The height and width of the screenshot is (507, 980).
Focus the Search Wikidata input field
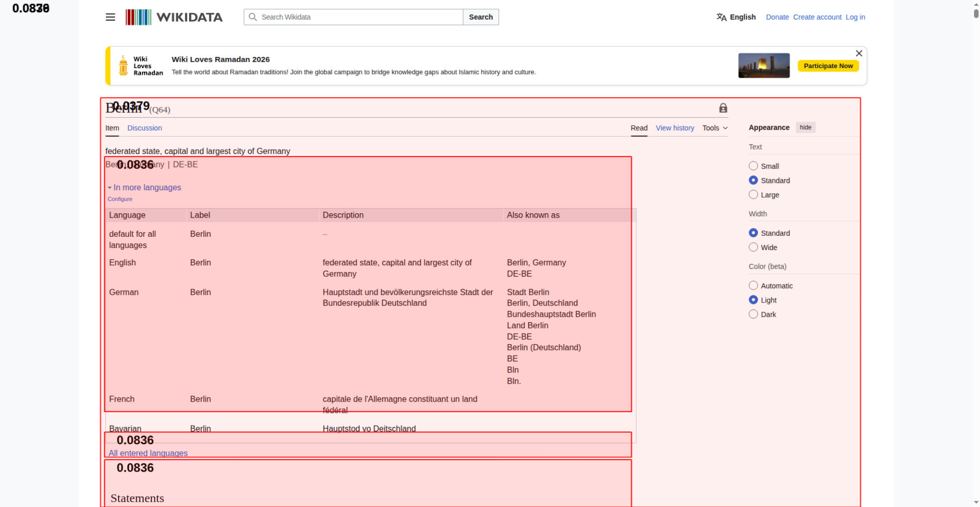[360, 17]
